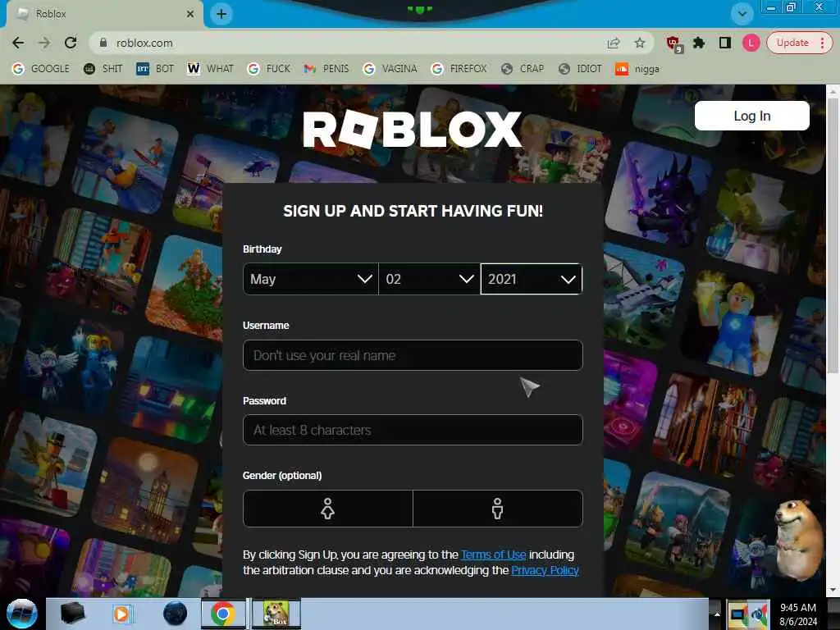
Task: Open the IDIOT bookmark
Action: tap(580, 69)
